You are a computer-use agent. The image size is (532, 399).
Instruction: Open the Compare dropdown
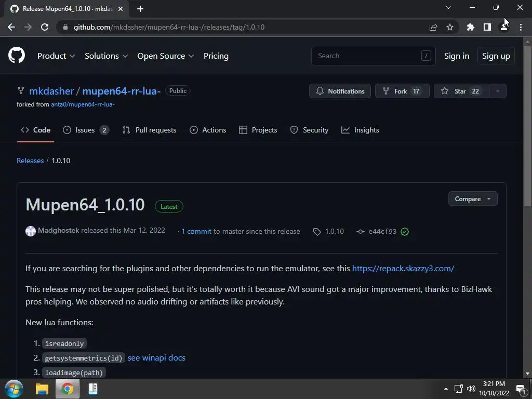(x=473, y=199)
